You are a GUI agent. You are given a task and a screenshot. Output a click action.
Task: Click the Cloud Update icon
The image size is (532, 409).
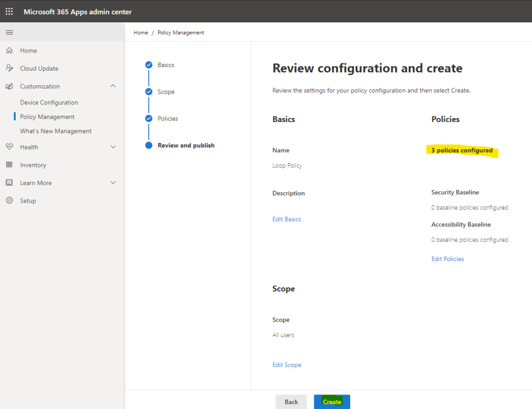coord(9,68)
